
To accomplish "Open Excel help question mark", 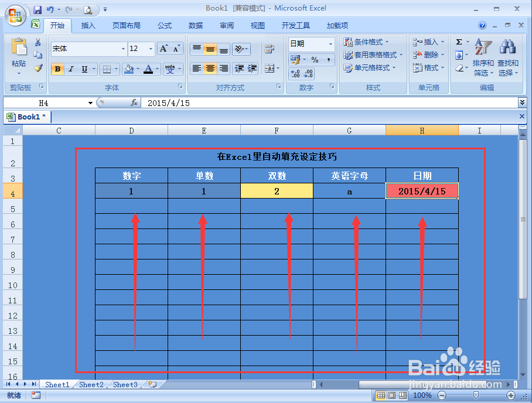I will click(482, 25).
